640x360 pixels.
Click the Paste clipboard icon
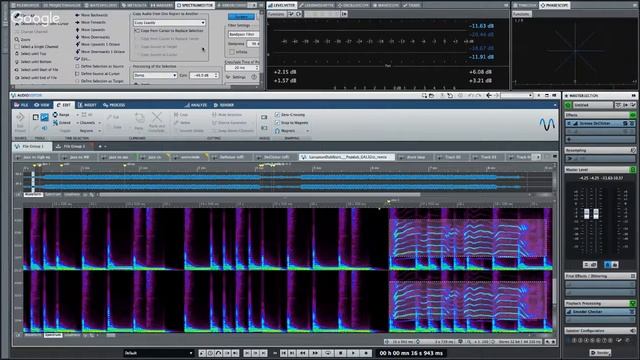coord(139,119)
